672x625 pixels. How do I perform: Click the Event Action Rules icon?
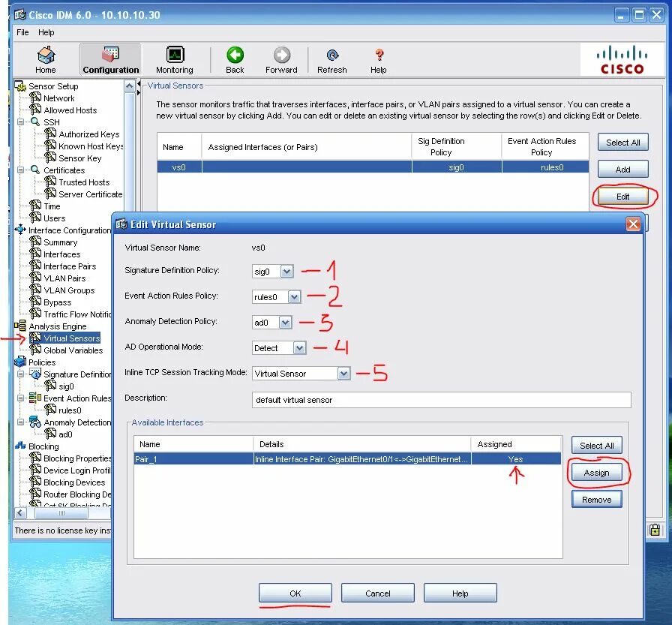[35, 398]
